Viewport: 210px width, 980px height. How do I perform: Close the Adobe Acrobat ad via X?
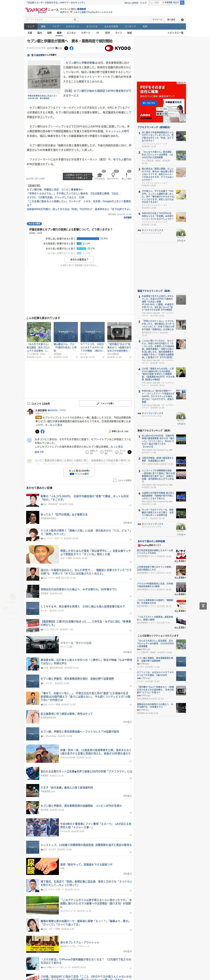click(x=184, y=83)
